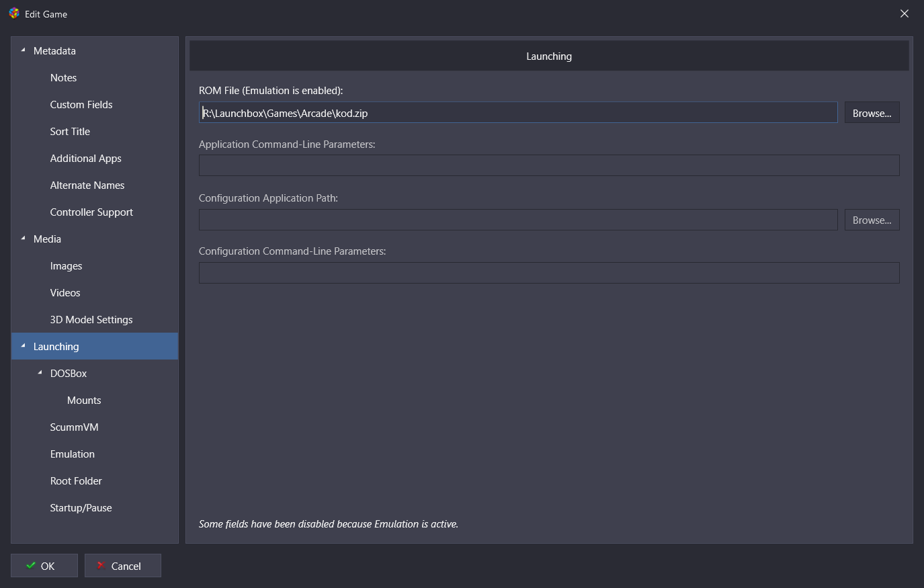Click the green checkmark icon on OK
The width and height of the screenshot is (924, 588).
[x=31, y=565]
